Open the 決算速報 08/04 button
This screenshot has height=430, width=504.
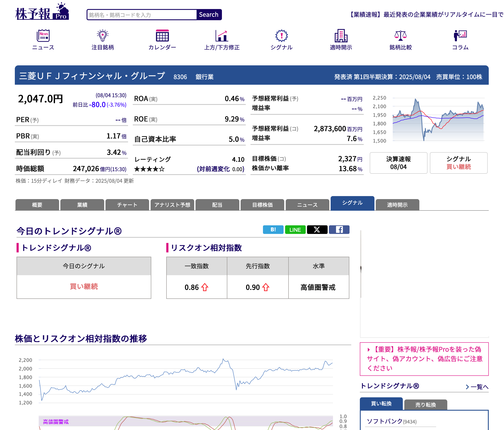tap(399, 163)
